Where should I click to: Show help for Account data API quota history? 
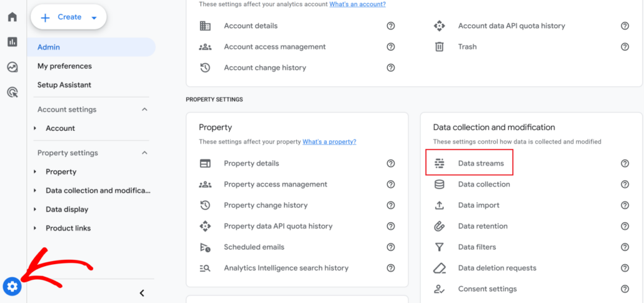tap(625, 26)
